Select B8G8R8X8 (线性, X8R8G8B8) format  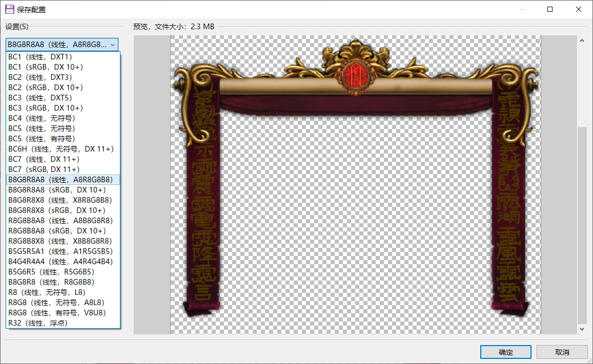coord(63,200)
